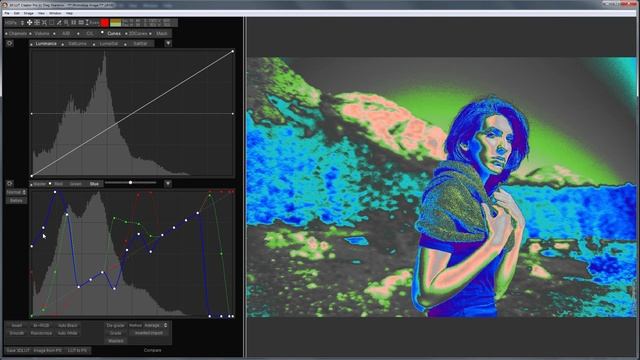The width and height of the screenshot is (640, 360).
Task: Click the luminance curve bottom-left endpoint
Action: 32,176
